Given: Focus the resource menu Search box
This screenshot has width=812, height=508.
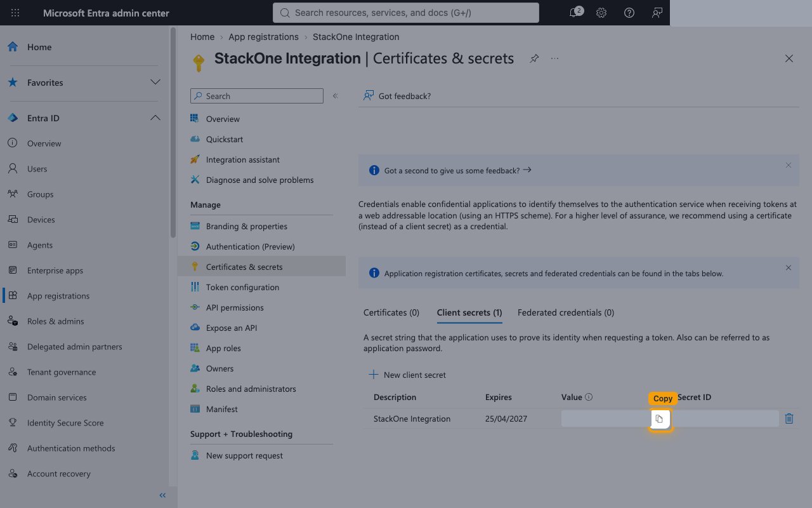Looking at the screenshot, I should point(257,96).
